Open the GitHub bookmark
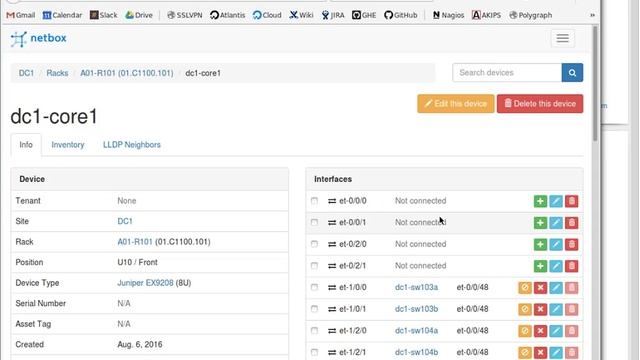 point(400,15)
